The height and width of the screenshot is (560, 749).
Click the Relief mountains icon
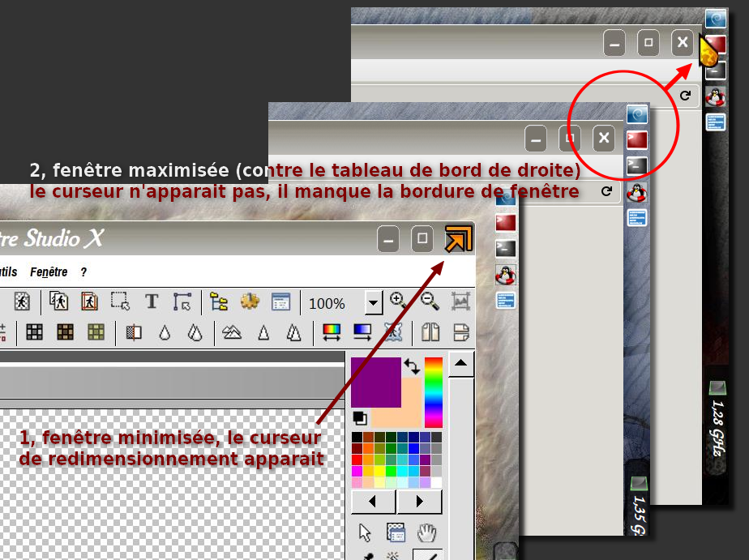point(232,332)
